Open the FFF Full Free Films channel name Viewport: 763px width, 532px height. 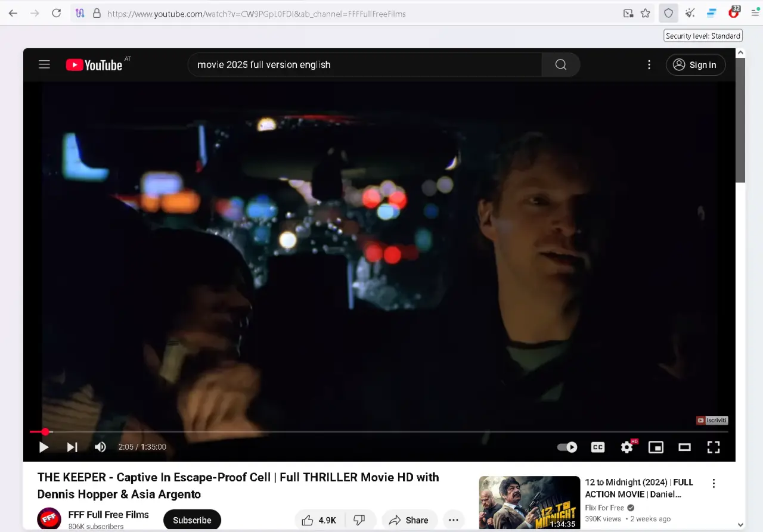(108, 515)
